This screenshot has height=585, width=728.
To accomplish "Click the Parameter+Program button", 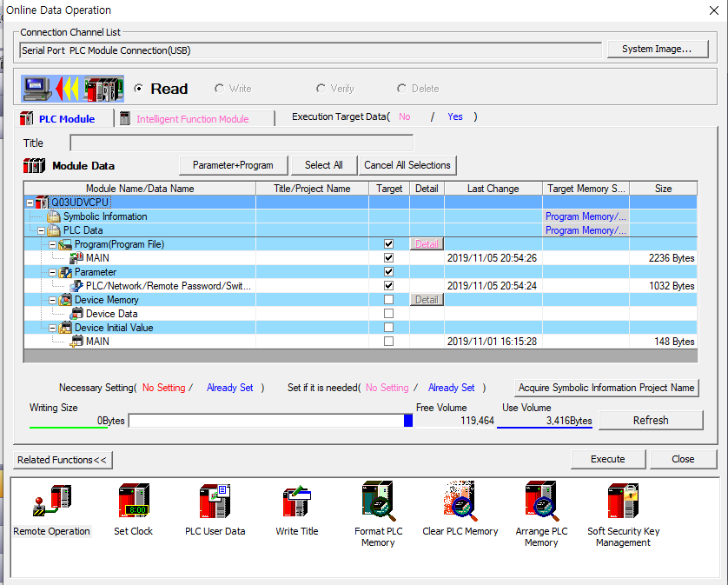I will point(233,165).
